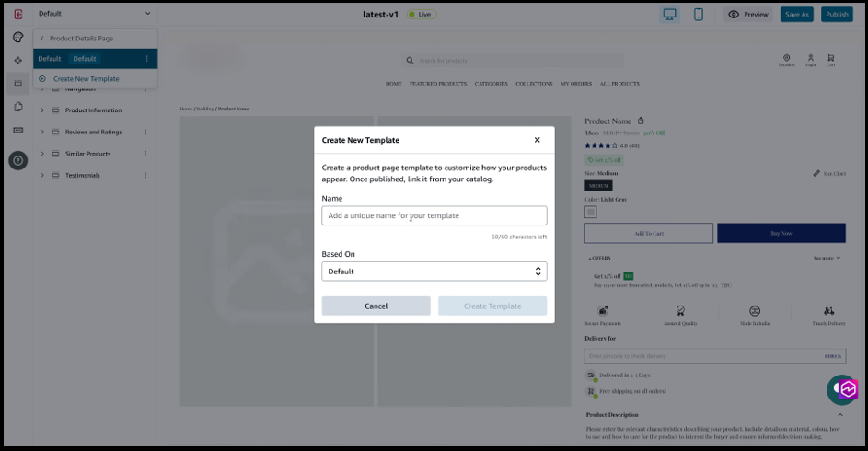Click the Publish button
This screenshot has width=868, height=451.
[x=837, y=14]
